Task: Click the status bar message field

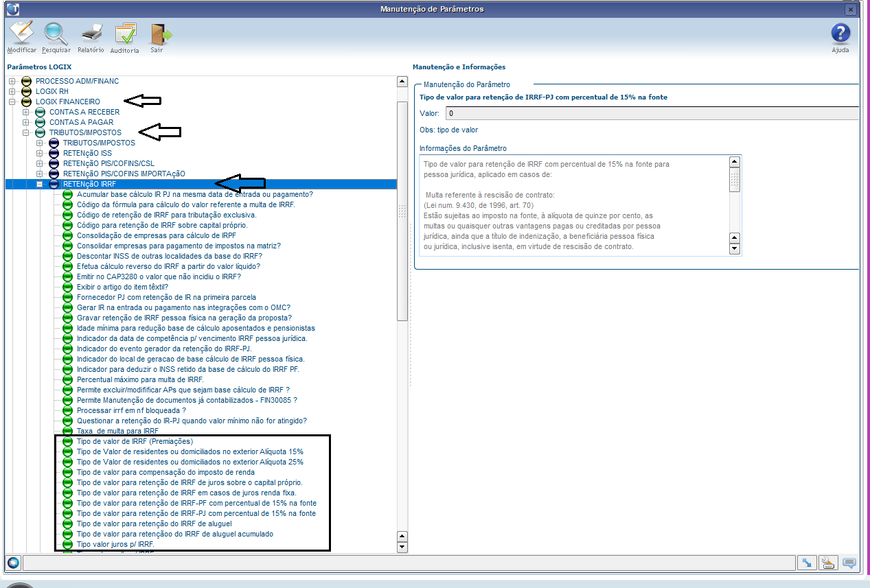Action: (408, 563)
